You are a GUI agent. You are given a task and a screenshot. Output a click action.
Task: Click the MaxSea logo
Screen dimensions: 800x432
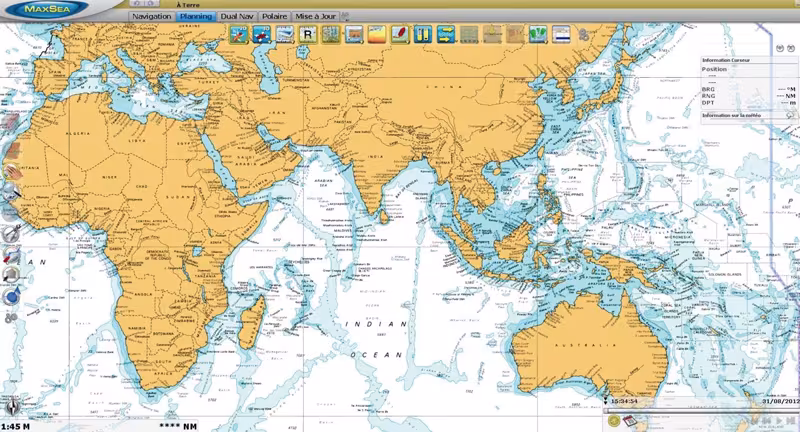tap(47, 9)
